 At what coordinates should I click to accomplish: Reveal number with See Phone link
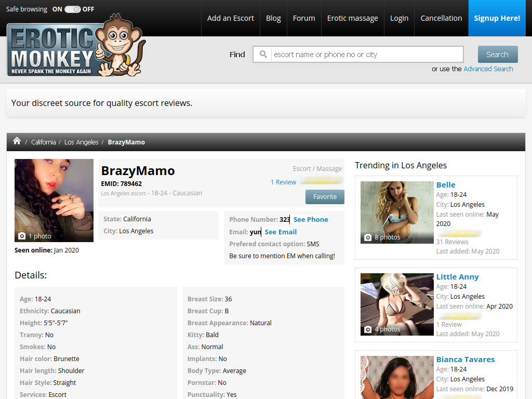pos(311,220)
